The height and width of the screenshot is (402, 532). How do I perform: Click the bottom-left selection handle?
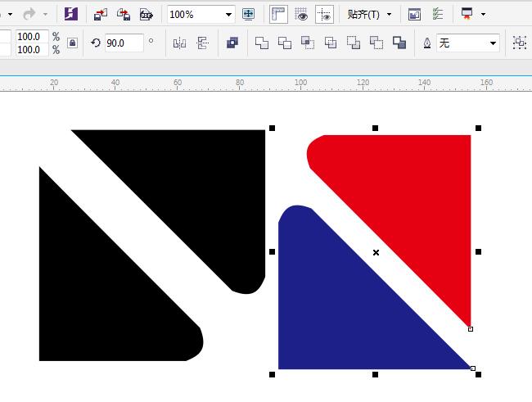tap(272, 374)
